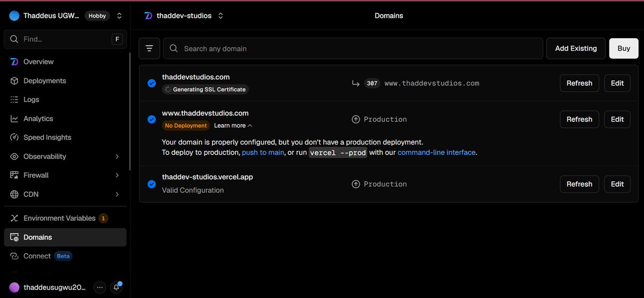Open the notifications bell
The image size is (644, 298).
[116, 287]
